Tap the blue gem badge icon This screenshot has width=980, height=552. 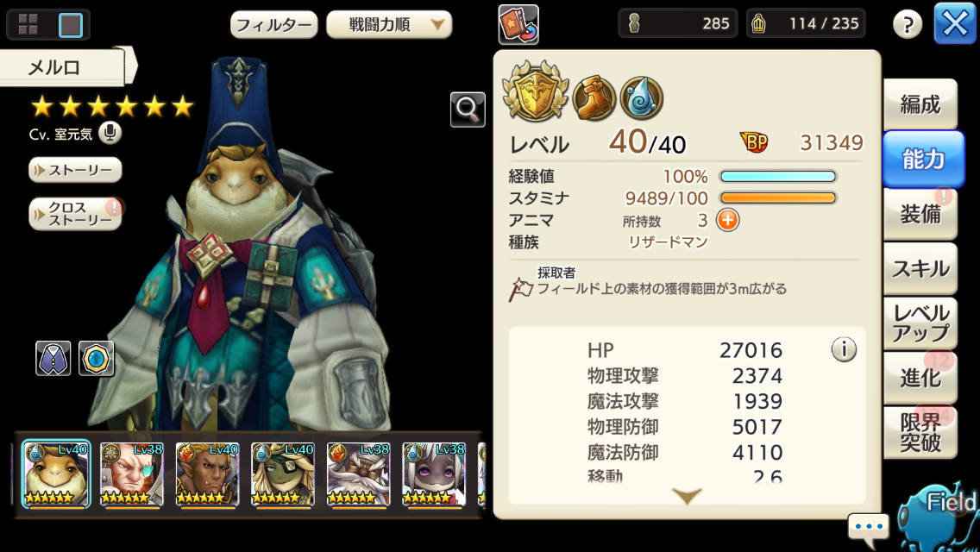97,358
